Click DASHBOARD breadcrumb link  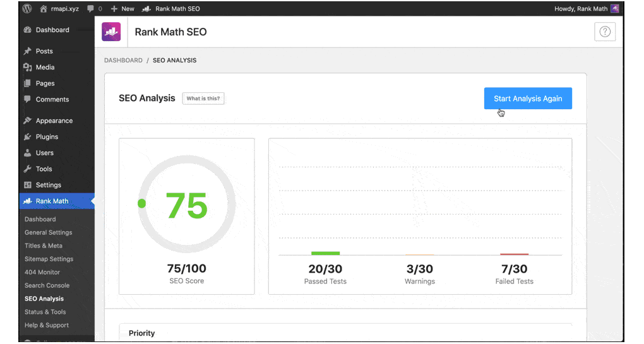[123, 61]
